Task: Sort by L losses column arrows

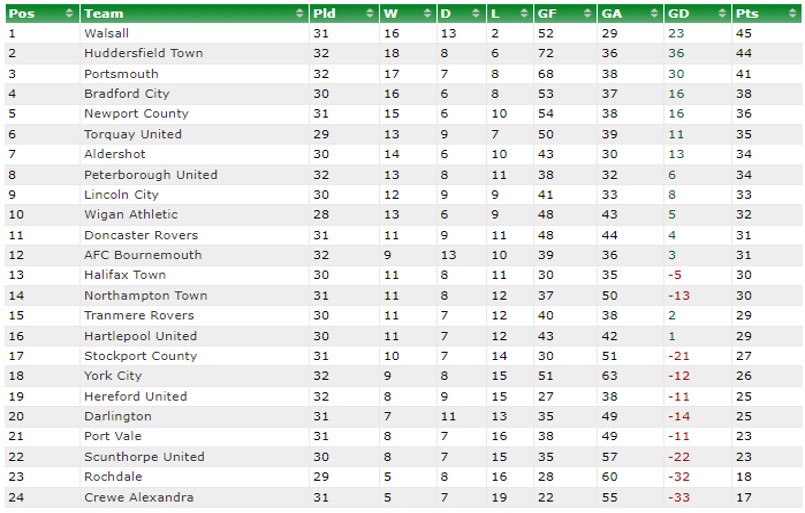Action: (524, 13)
